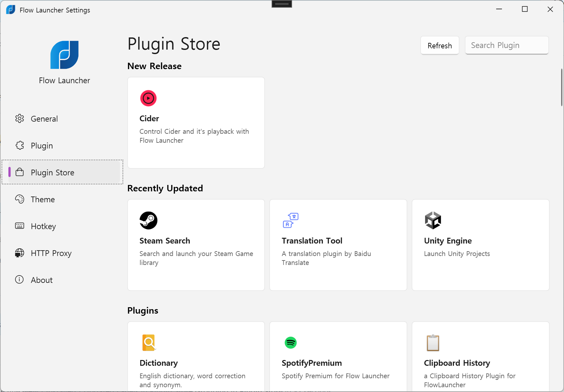Screen dimensions: 564x392
Task: Click the title bar Flow Launcher icon
Action: [11, 10]
